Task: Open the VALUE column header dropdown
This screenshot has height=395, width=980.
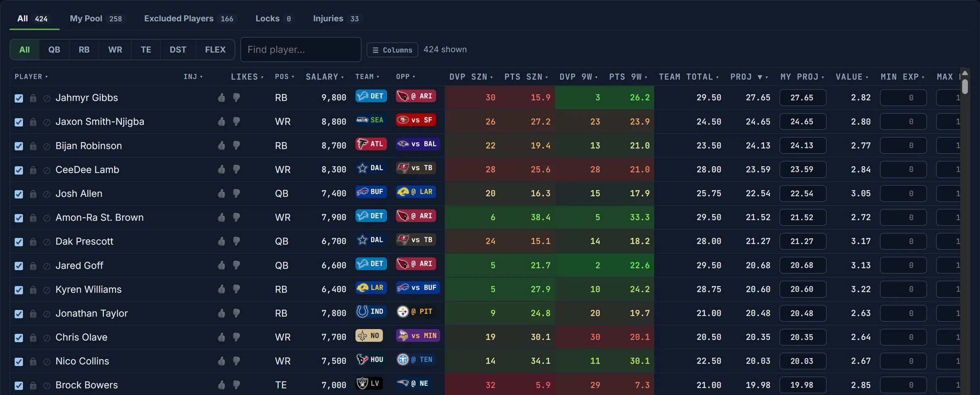Action: point(852,77)
